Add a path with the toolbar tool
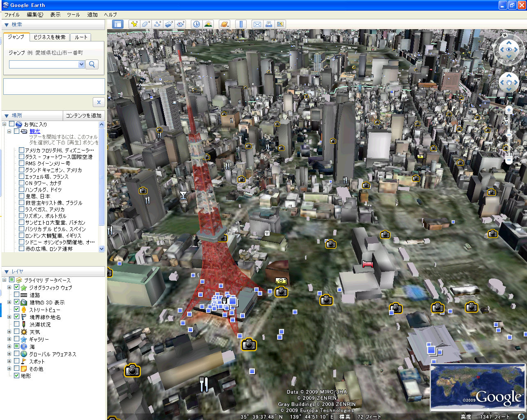Screen dimensions: 527x420 [158, 24]
